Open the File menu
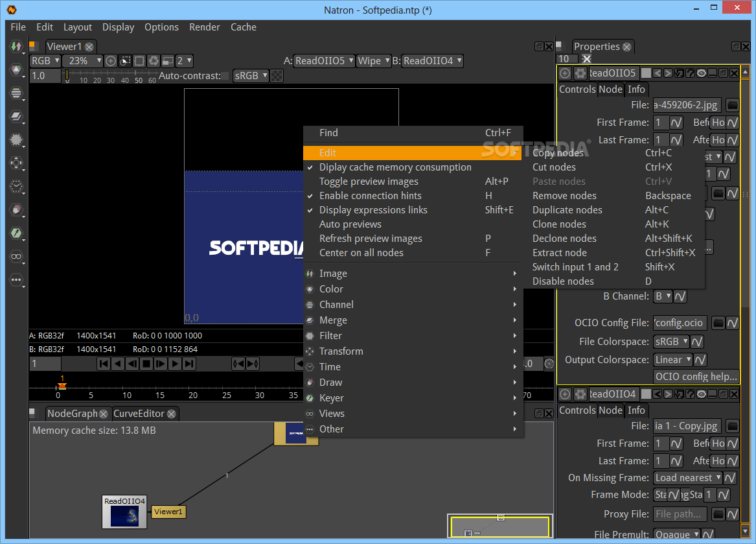Image resolution: width=756 pixels, height=544 pixels. [18, 27]
